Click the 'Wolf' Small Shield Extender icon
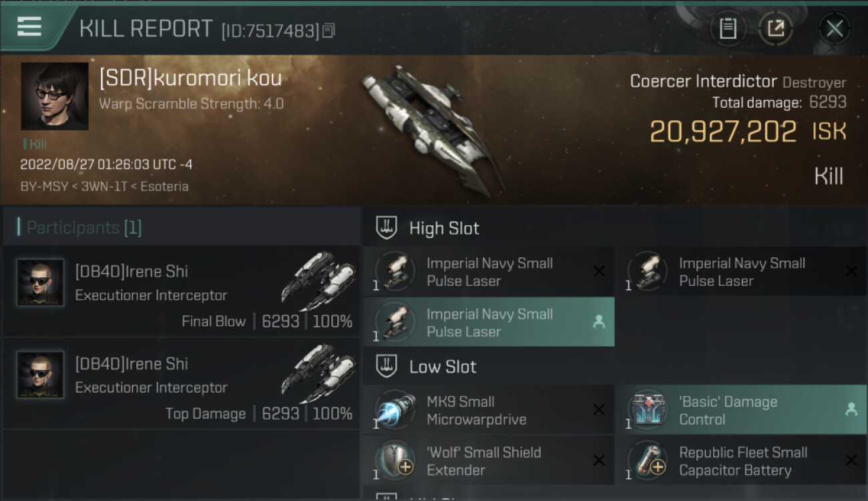The image size is (868, 501). [x=395, y=461]
